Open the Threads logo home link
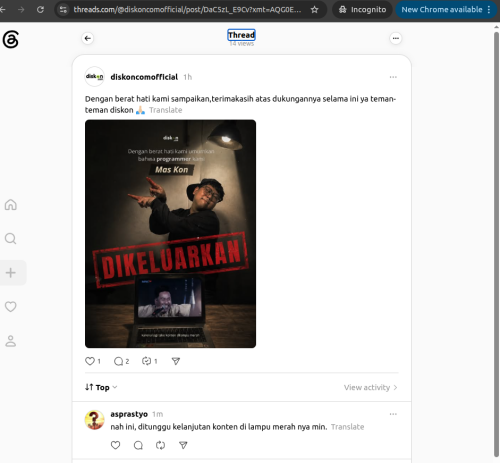 [11, 39]
